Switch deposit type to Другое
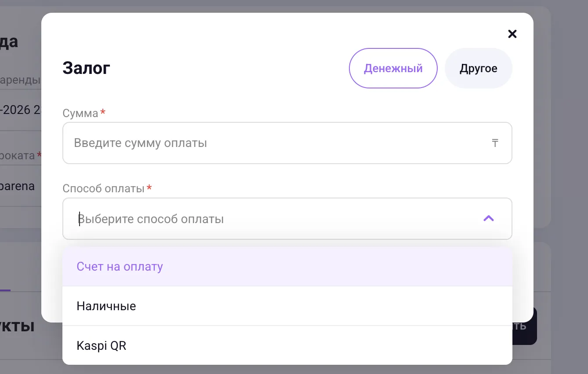588x374 pixels. pos(479,68)
